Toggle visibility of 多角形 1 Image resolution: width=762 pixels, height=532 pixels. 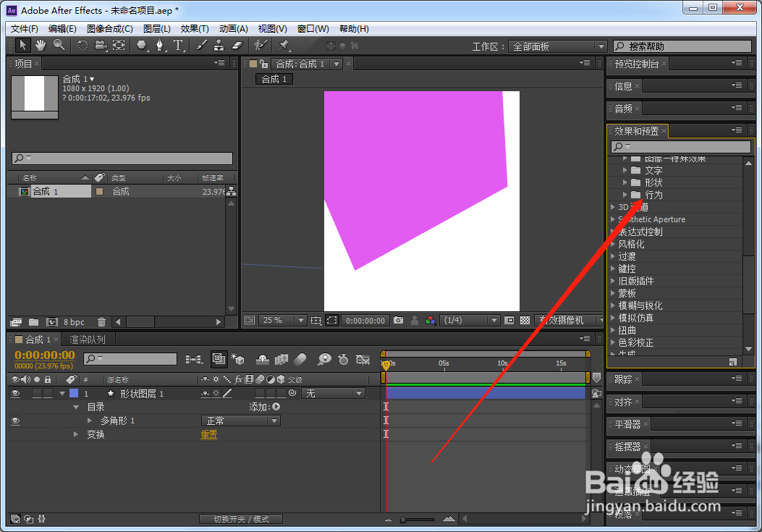pyautogui.click(x=15, y=421)
